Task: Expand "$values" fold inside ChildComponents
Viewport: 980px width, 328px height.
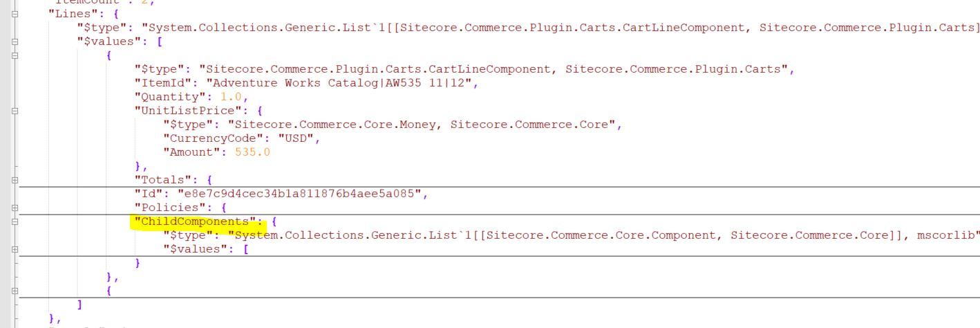Action: tap(15, 249)
